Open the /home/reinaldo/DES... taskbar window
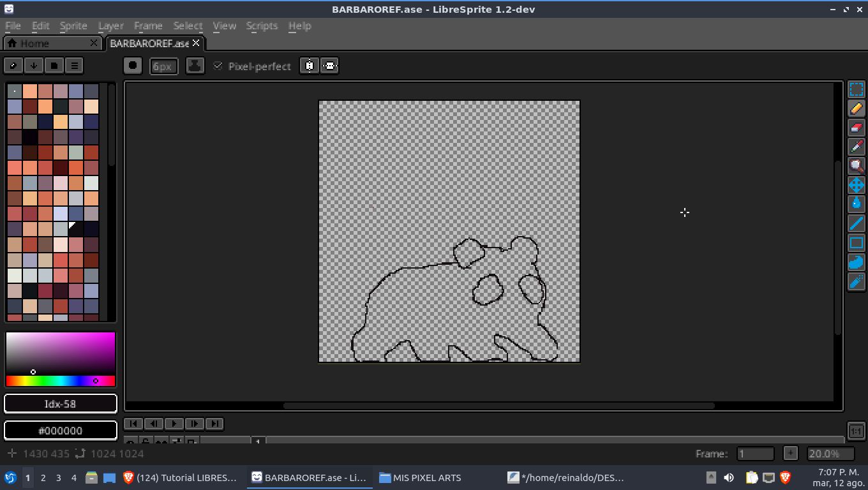Image resolution: width=868 pixels, height=490 pixels. click(x=565, y=477)
